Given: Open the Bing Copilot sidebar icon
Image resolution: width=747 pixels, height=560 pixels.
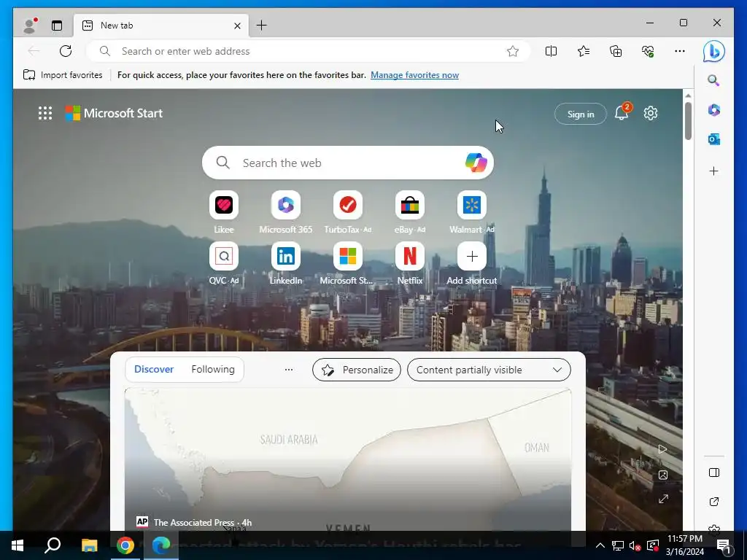Looking at the screenshot, I should 713,52.
